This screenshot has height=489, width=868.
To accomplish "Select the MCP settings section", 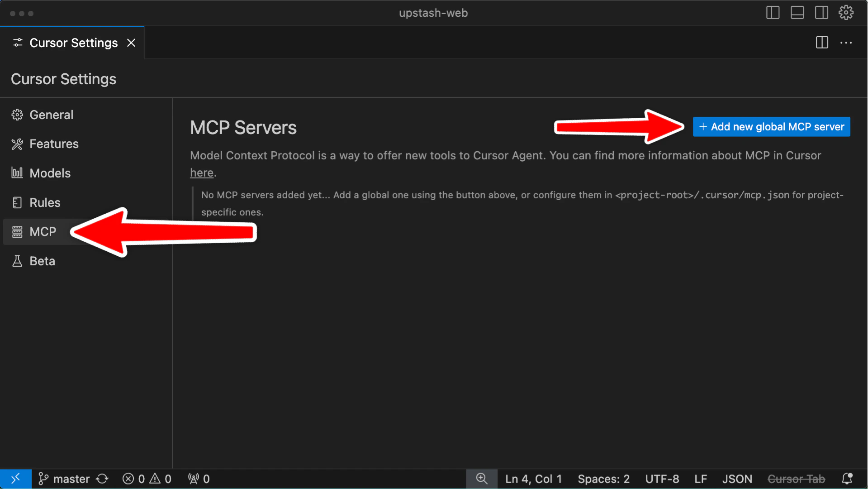I will coord(43,232).
